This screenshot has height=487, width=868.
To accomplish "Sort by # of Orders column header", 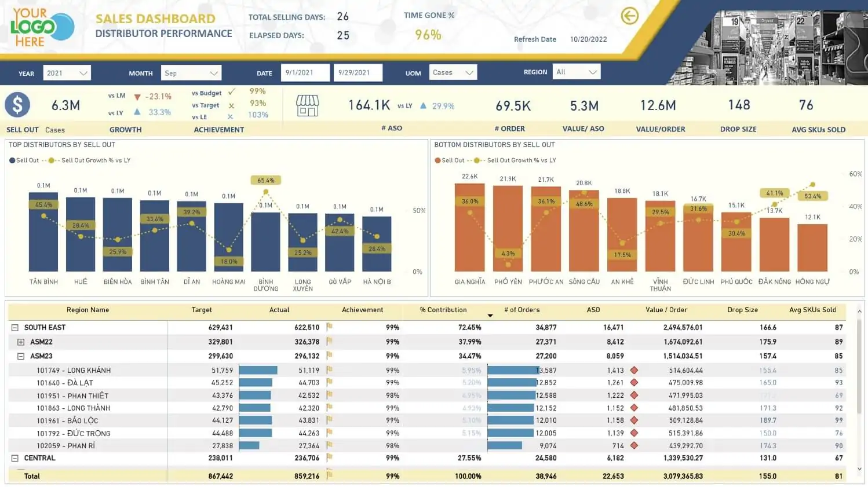I will [x=521, y=310].
